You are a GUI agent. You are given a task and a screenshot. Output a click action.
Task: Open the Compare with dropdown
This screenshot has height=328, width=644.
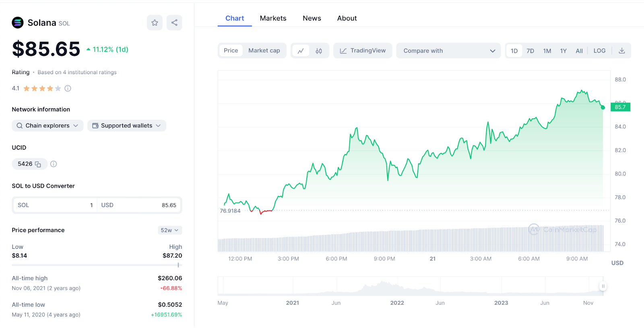[448, 51]
